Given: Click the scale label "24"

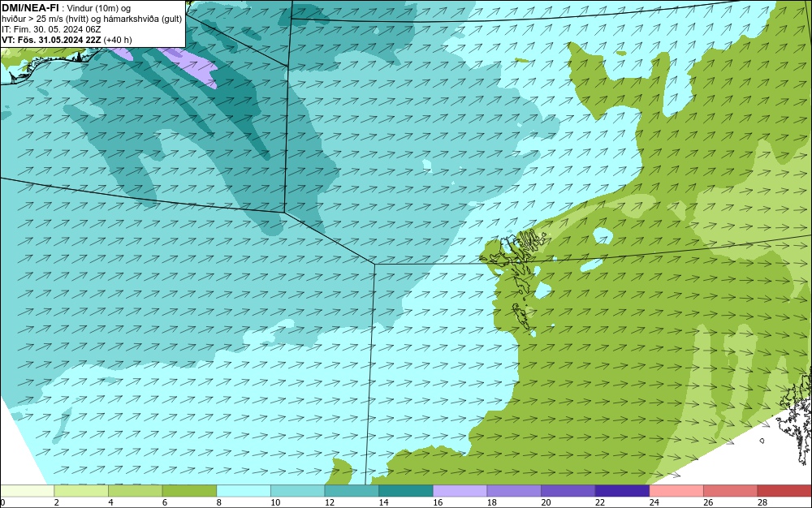Looking at the screenshot, I should tap(654, 502).
